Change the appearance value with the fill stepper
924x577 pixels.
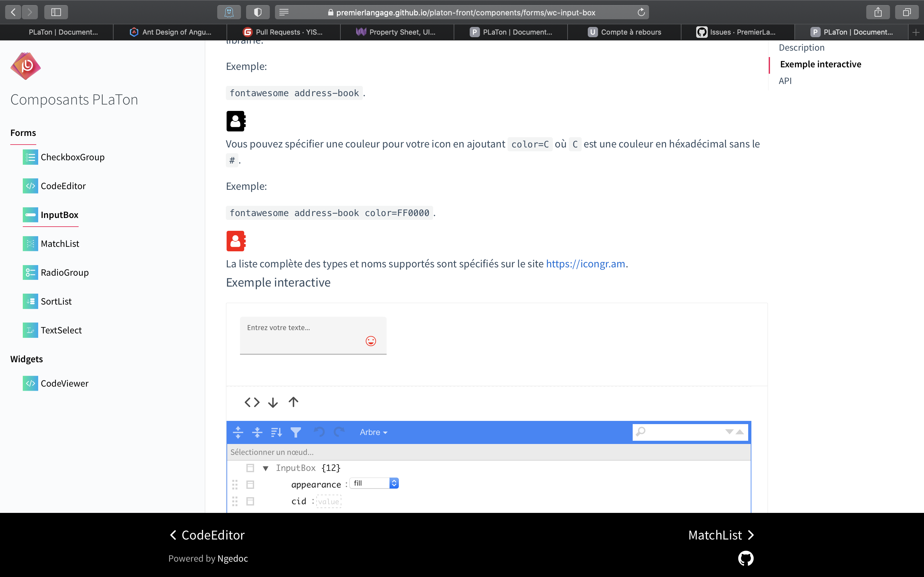(394, 483)
